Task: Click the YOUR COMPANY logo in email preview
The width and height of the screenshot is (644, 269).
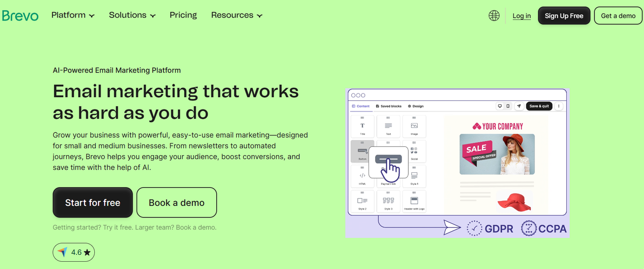Action: click(497, 126)
